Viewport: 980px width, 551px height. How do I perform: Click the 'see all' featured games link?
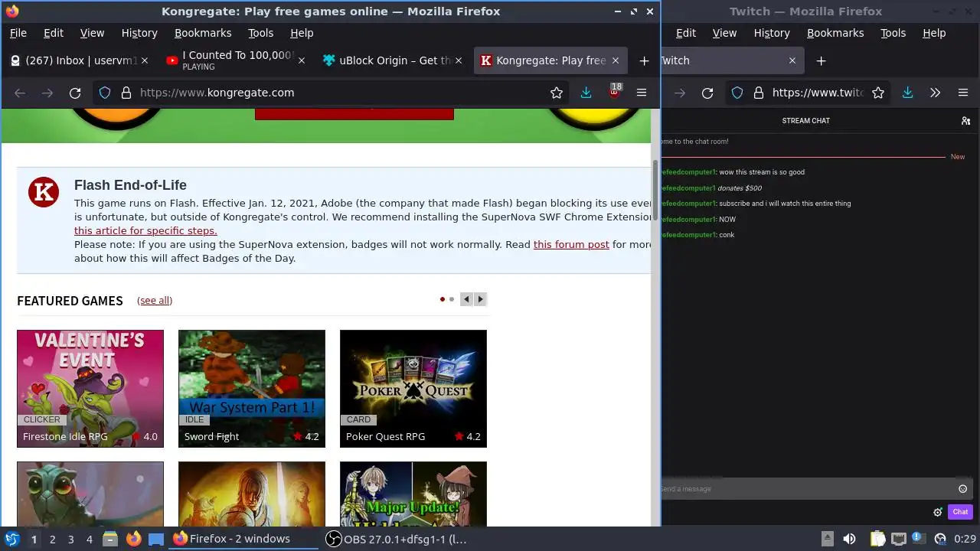coord(155,301)
